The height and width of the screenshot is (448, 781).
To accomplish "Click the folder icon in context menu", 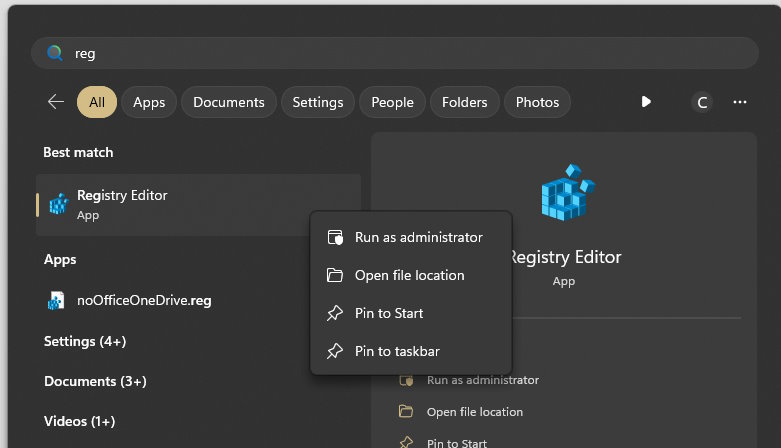I will pos(335,275).
